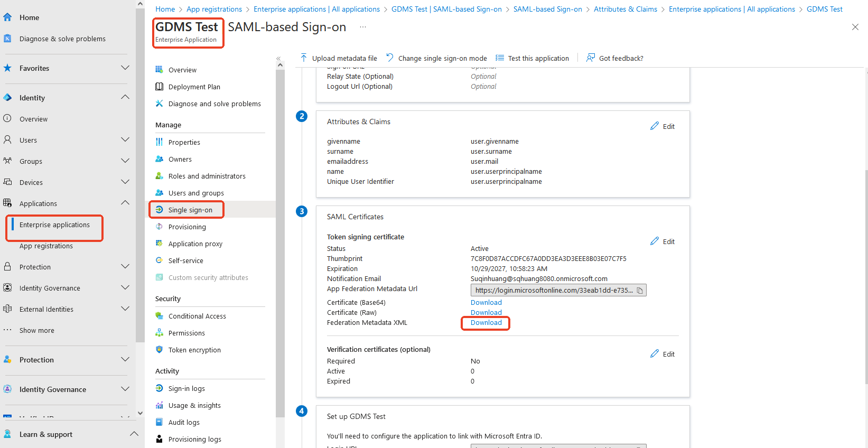Image resolution: width=868 pixels, height=448 pixels.
Task: Click the Users person icon
Action: [7, 140]
